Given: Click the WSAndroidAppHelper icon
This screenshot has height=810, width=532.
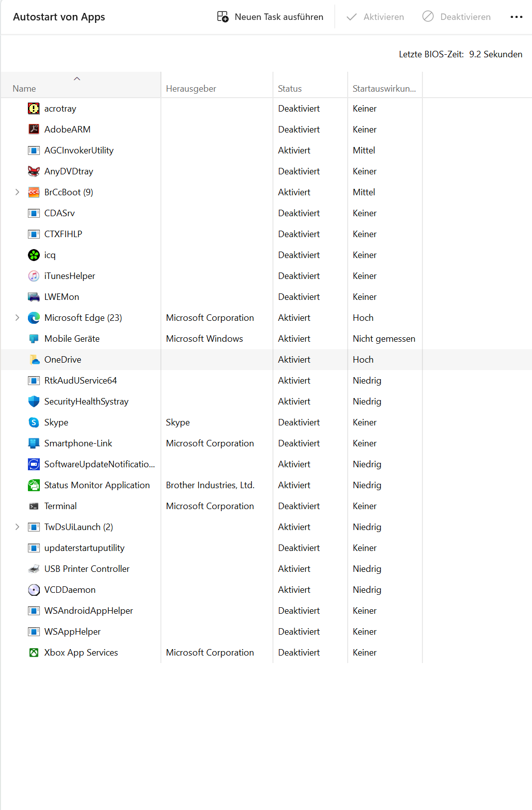Looking at the screenshot, I should click(33, 611).
